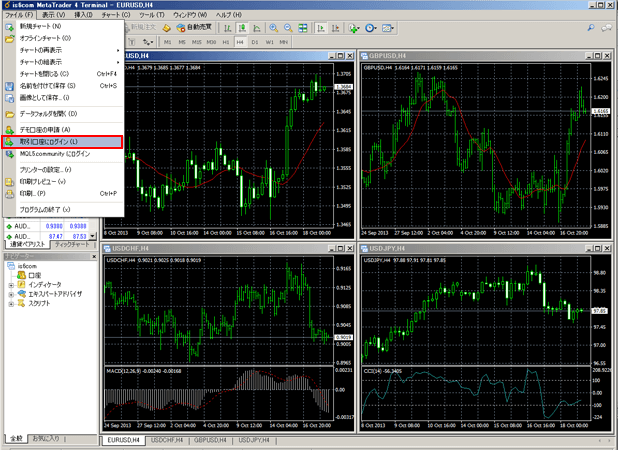This screenshot has height=450, width=618.
Task: Choose 名前を付けて保存 (S) entry
Action: [x=63, y=86]
